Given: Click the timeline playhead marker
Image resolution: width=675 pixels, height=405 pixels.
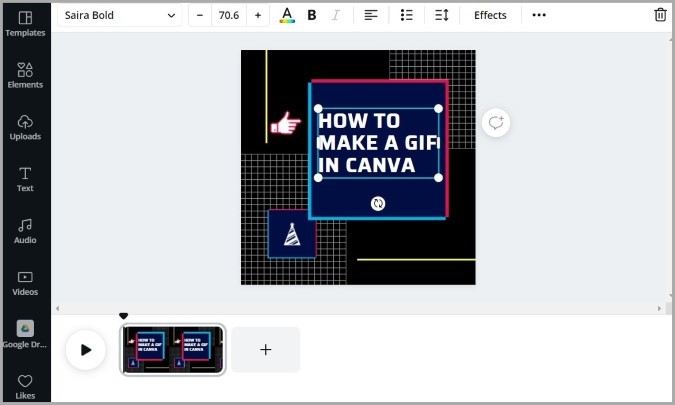Looking at the screenshot, I should (124, 316).
